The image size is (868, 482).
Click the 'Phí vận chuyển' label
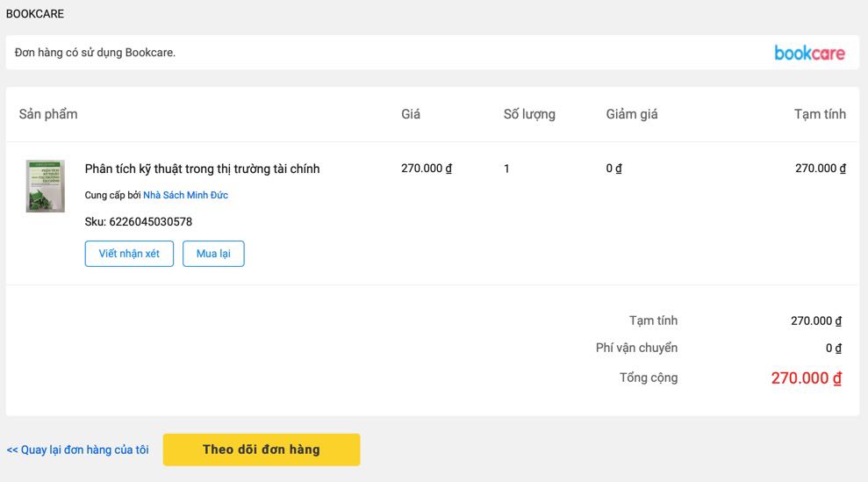pyautogui.click(x=636, y=348)
